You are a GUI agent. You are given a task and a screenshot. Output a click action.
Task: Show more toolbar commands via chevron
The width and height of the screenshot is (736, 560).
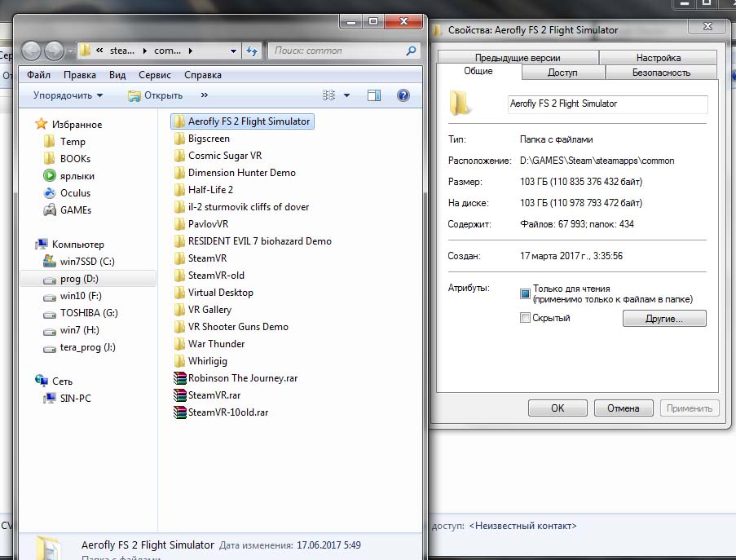coord(205,95)
